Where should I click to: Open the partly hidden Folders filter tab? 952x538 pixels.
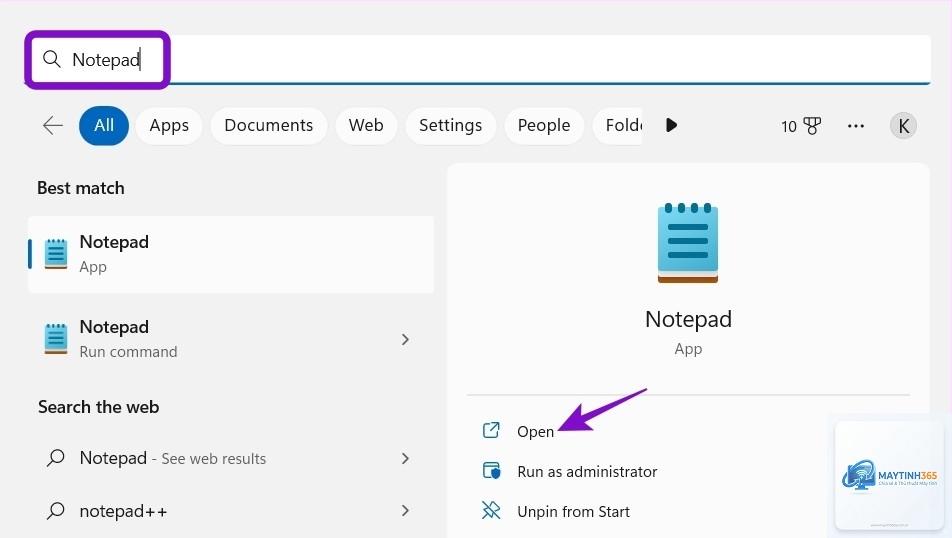click(618, 126)
